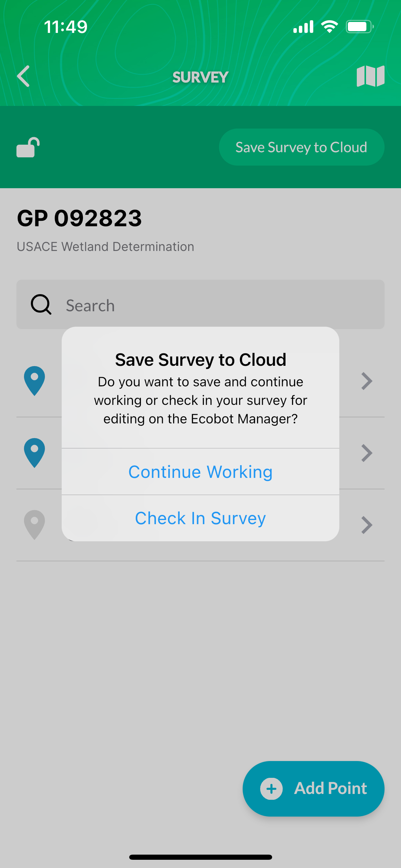
Task: Click the magnifying glass search icon
Action: point(41,304)
